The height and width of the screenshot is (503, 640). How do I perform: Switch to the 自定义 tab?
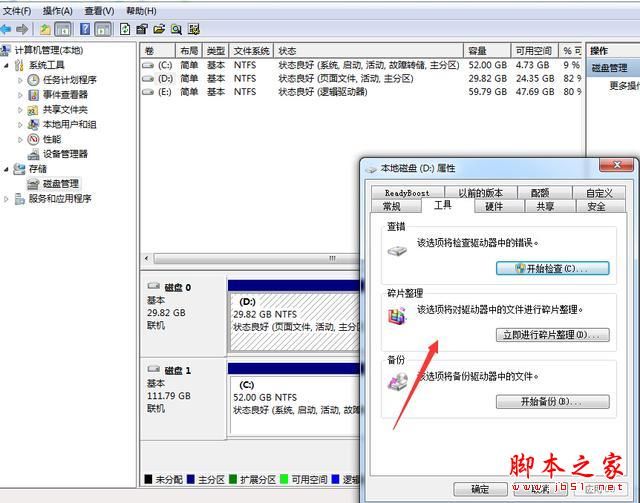(599, 193)
